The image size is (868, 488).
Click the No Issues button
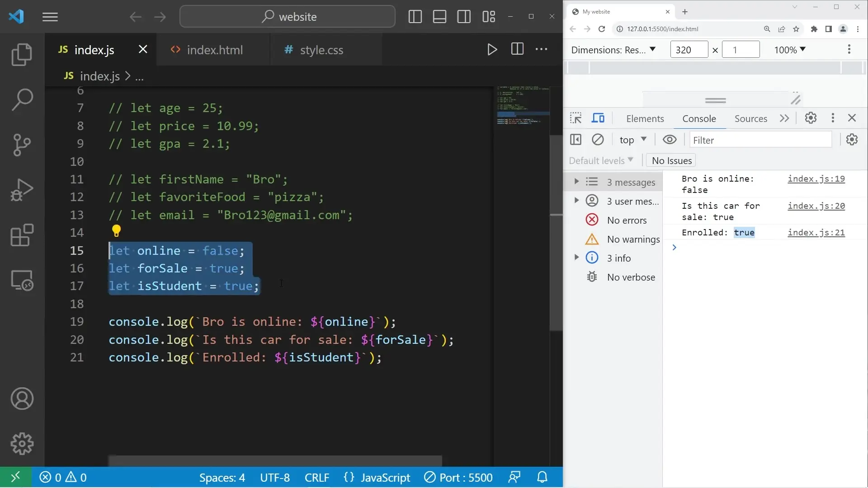click(671, 160)
